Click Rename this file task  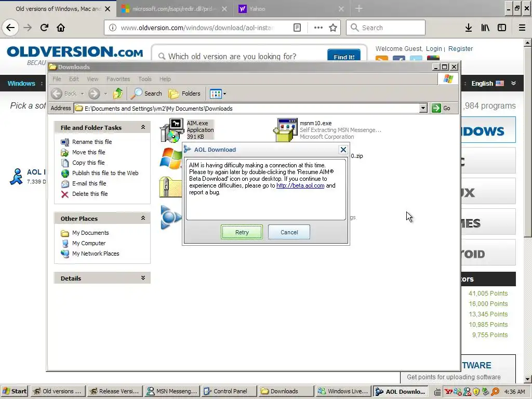tap(91, 142)
